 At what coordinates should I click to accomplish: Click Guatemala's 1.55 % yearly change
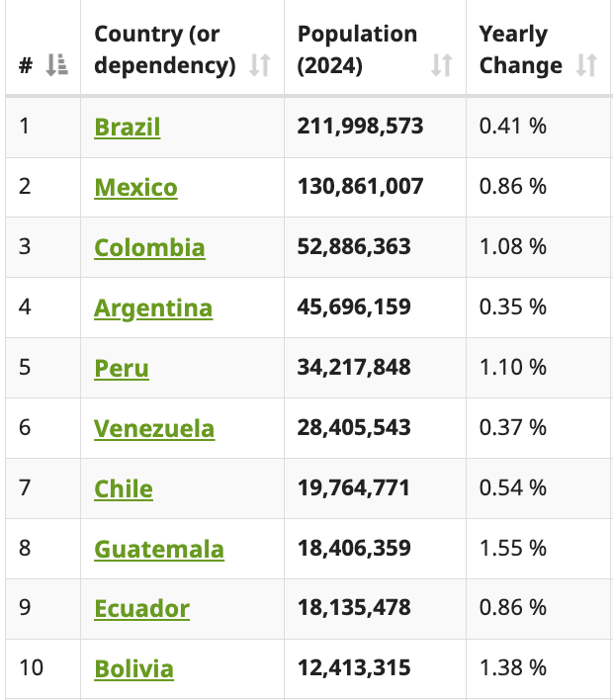512,549
